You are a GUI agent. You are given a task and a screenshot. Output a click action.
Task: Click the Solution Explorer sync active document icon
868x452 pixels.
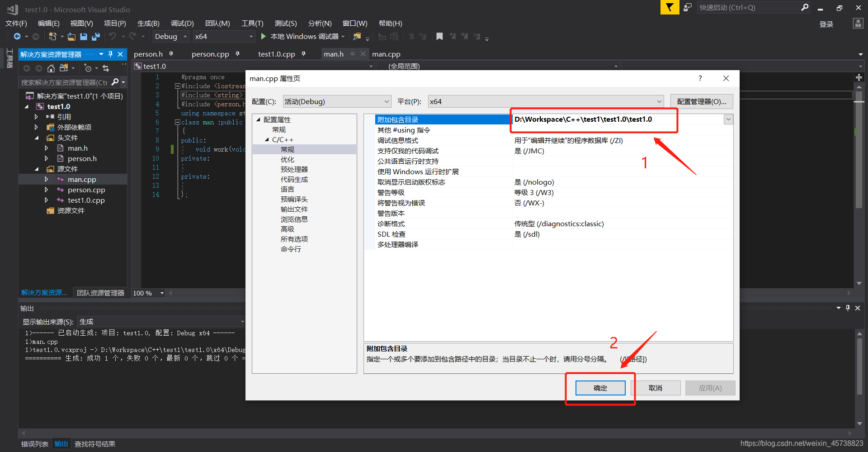coord(106,68)
